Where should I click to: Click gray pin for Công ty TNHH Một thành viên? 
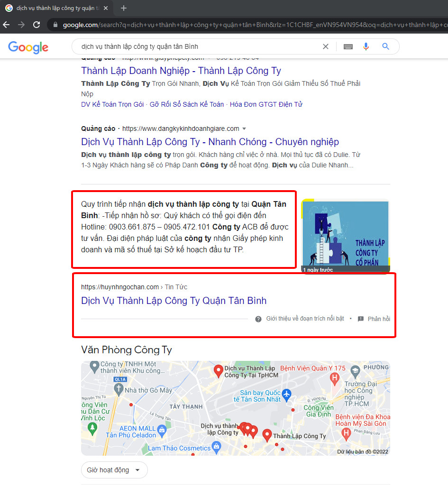[x=94, y=367]
